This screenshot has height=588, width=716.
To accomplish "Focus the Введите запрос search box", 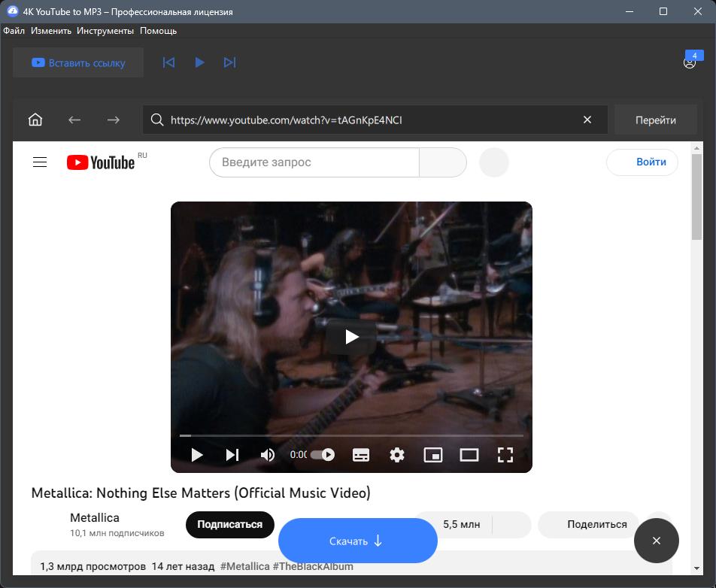I will [x=314, y=162].
